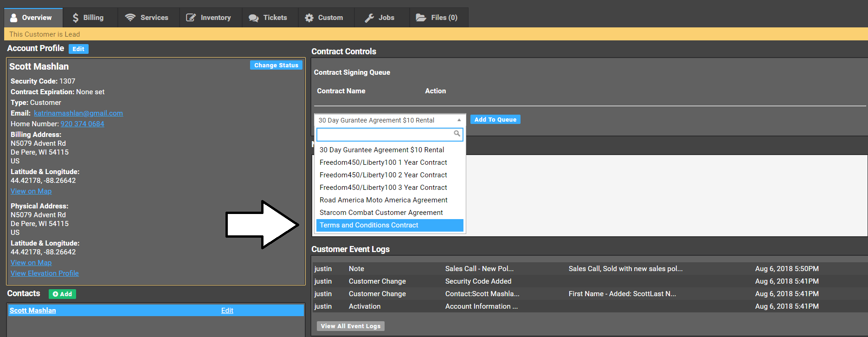Focus the contract search input field
868x337 pixels.
tap(385, 134)
